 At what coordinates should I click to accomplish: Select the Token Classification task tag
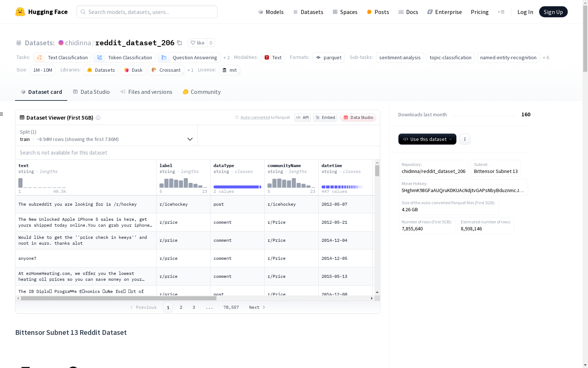click(124, 57)
